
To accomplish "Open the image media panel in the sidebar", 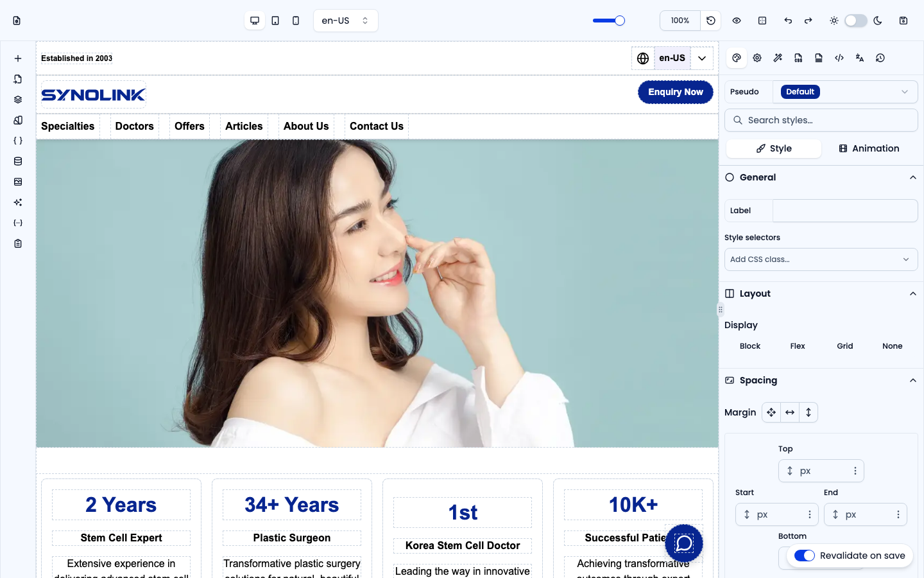I will (x=18, y=182).
